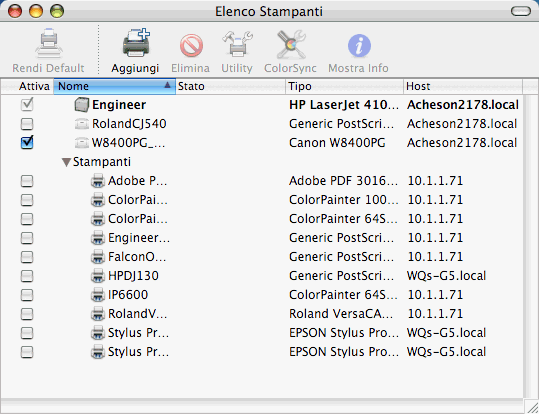Image resolution: width=539 pixels, height=414 pixels.
Task: Click the Engineer host Acheson2178.local
Action: pos(463,105)
